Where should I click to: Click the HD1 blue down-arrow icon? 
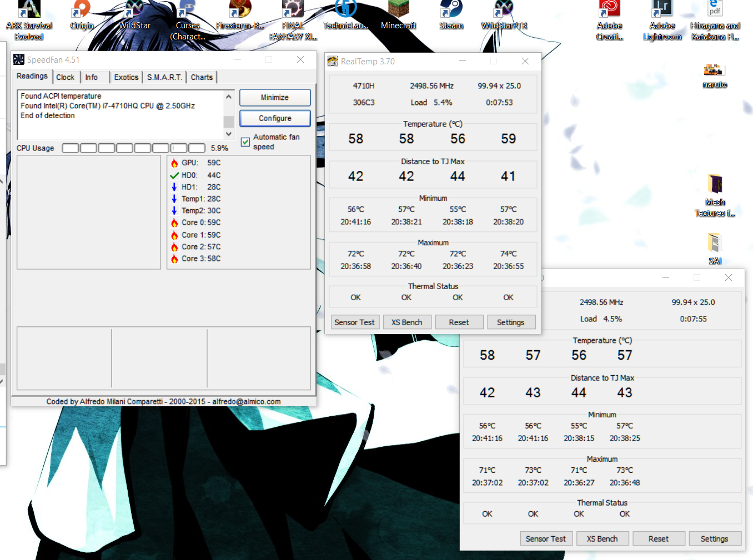174,187
